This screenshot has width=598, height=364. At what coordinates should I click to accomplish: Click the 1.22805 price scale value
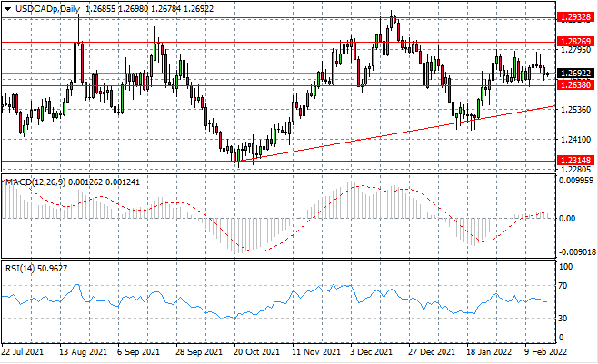pos(575,169)
